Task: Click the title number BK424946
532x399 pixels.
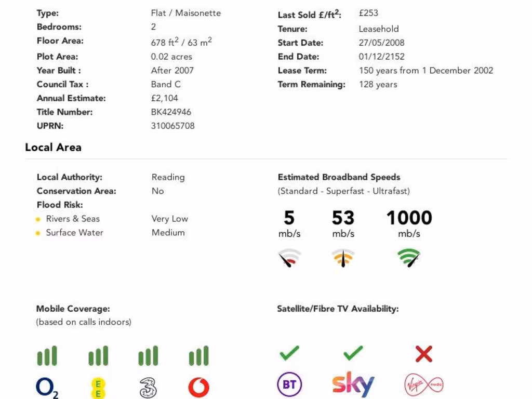Action: pyautogui.click(x=171, y=112)
